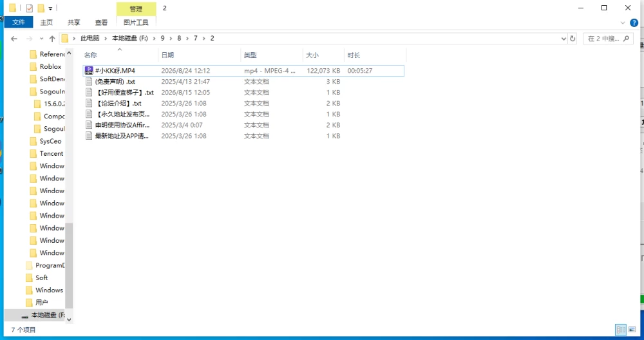Image resolution: width=644 pixels, height=340 pixels.
Task: Navigate to folder 9 in breadcrumb
Action: tap(163, 38)
